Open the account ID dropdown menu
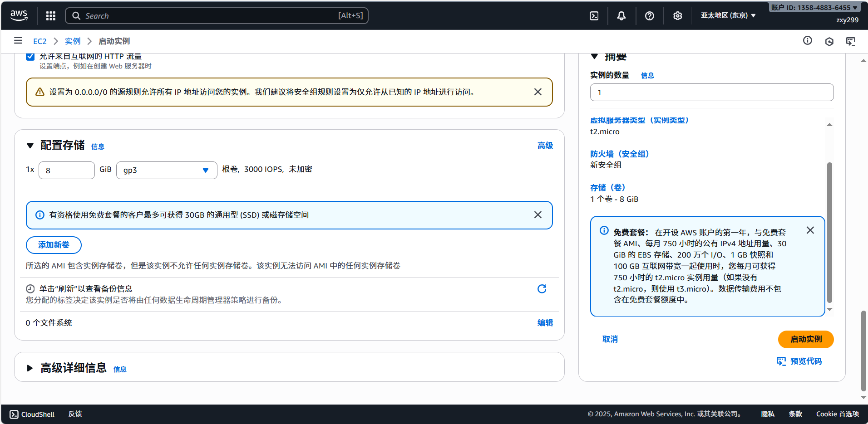 (814, 8)
